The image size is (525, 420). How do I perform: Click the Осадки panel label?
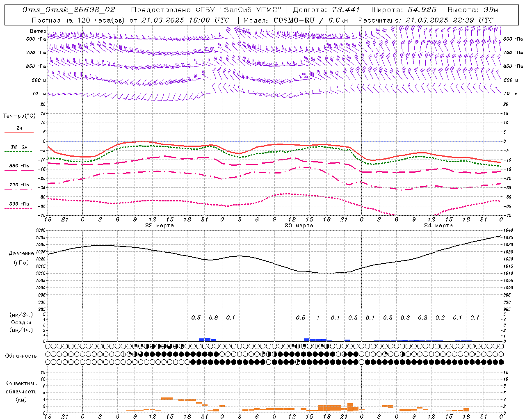click(x=21, y=322)
